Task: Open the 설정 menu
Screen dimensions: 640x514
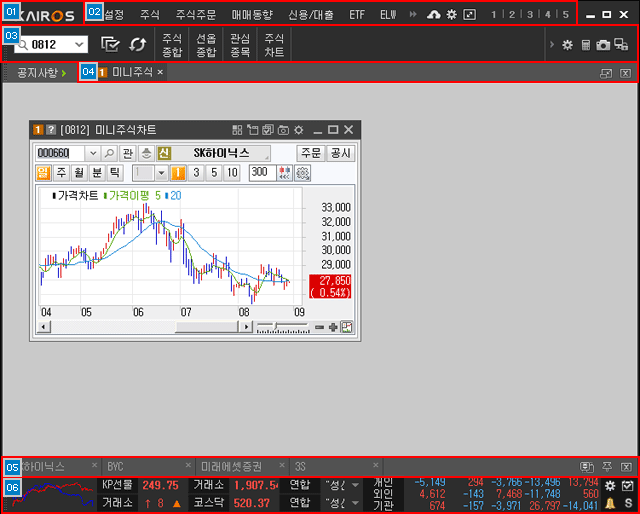Action: 114,15
